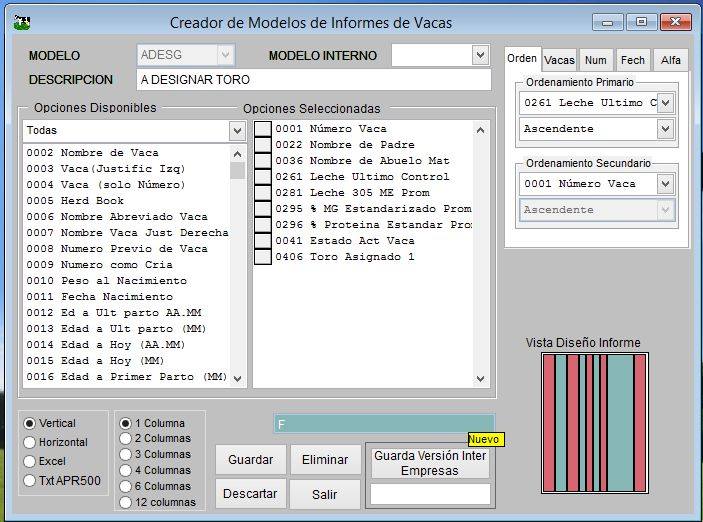Open primary sort field dropdown 0261 Leche

(x=666, y=103)
